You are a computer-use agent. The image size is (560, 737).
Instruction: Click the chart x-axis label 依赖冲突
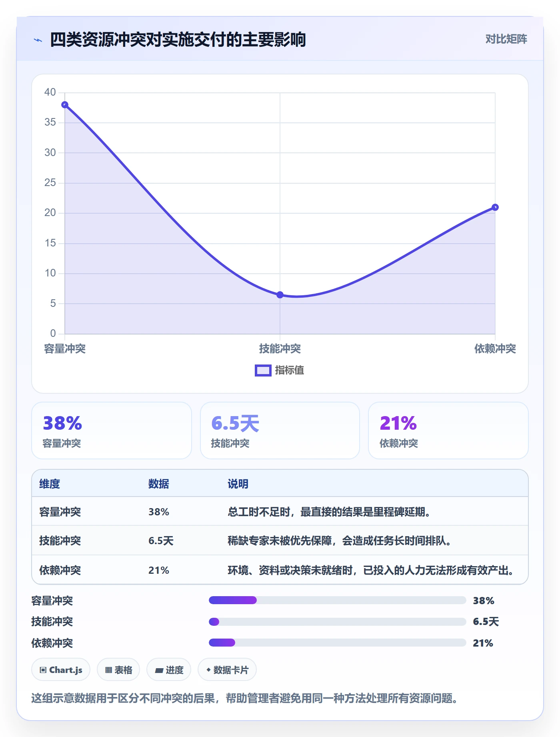(x=495, y=349)
